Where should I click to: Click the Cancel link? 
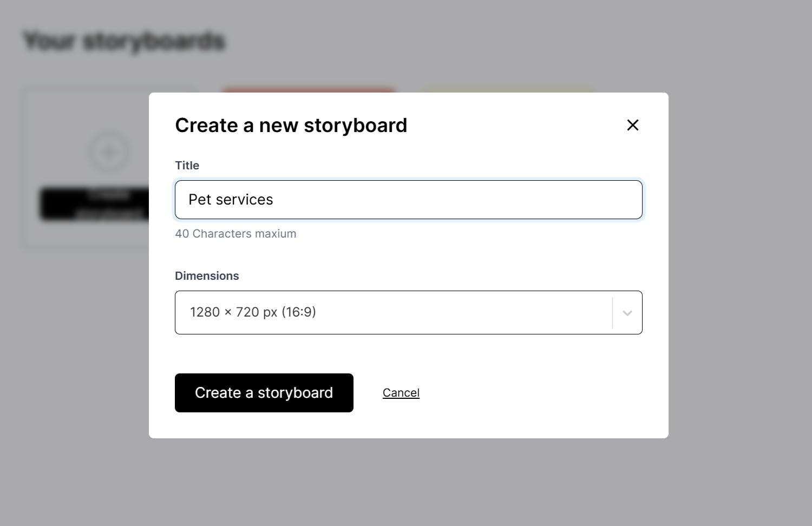[x=401, y=393]
